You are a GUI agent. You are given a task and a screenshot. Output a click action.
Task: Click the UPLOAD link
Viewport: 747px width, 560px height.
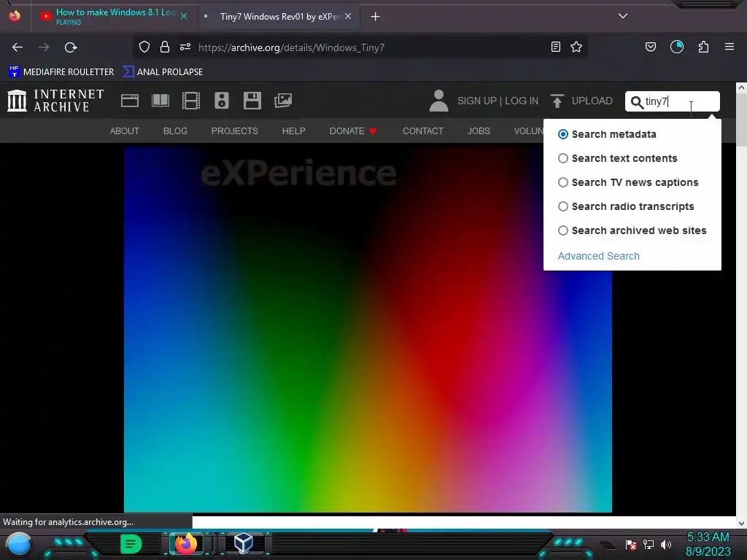pos(592,101)
